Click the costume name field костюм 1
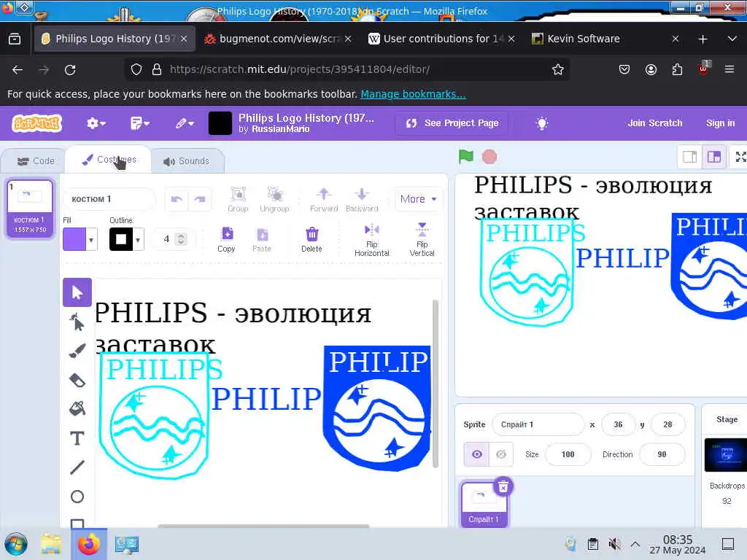 (x=109, y=199)
